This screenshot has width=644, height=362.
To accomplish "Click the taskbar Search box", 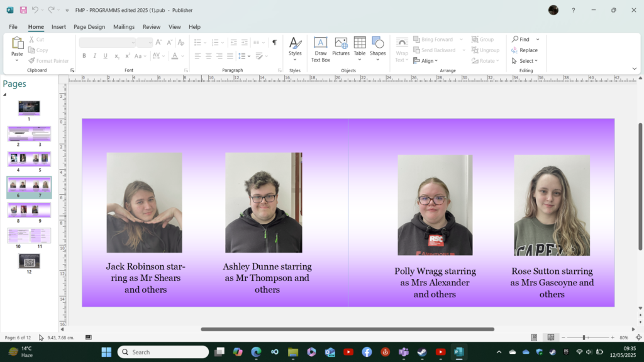I will coord(163,352).
